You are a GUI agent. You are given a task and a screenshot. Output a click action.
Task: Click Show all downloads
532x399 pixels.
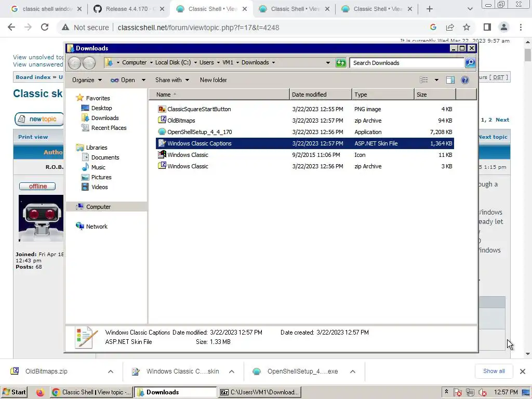click(x=494, y=371)
